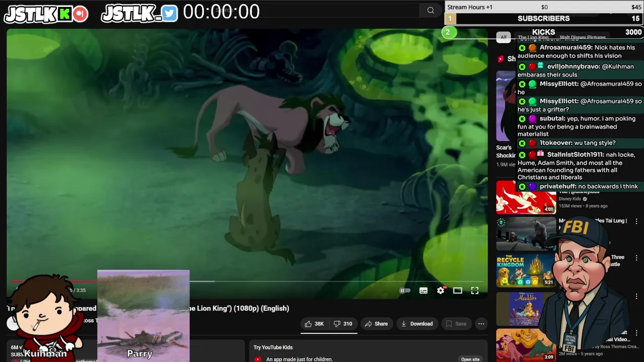644x362 pixels.
Task: Dislike the video showing 310
Action: [343, 324]
